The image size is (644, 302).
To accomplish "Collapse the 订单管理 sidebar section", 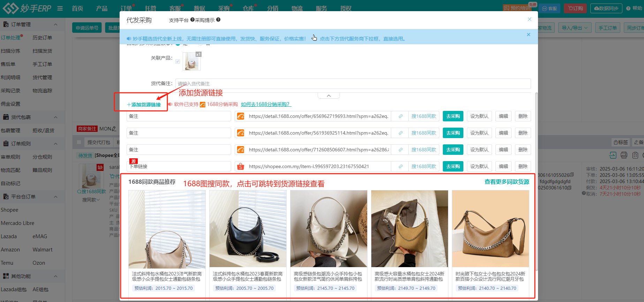I will click(x=56, y=24).
